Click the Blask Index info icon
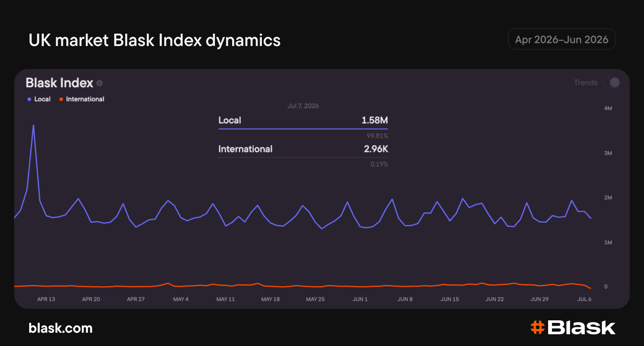This screenshot has height=346, width=644. (100, 83)
